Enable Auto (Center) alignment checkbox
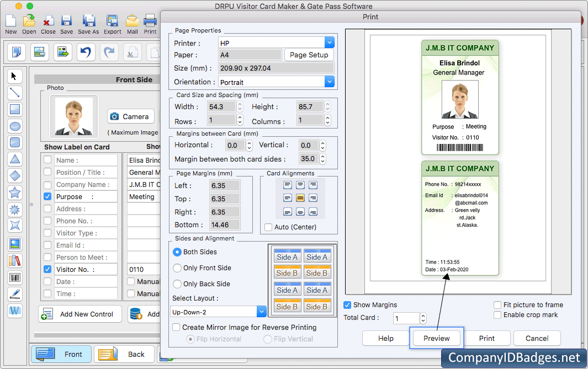 tap(268, 227)
